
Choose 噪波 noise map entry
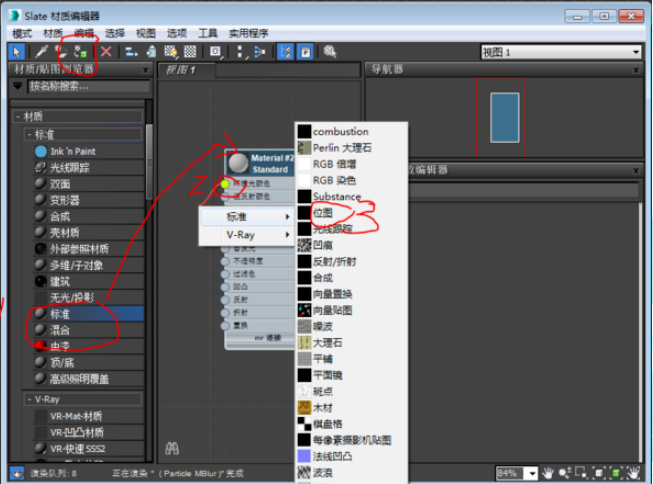(x=351, y=327)
